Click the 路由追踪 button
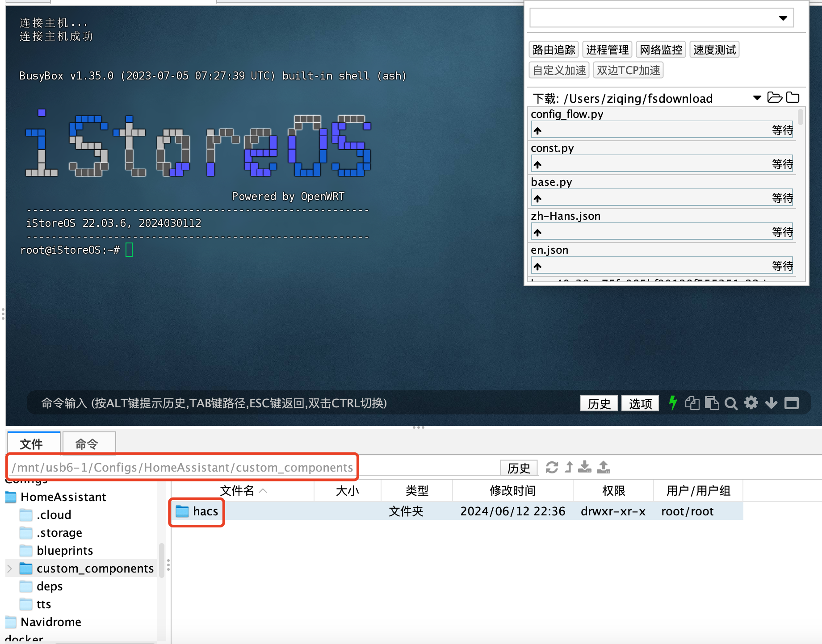 coord(554,50)
